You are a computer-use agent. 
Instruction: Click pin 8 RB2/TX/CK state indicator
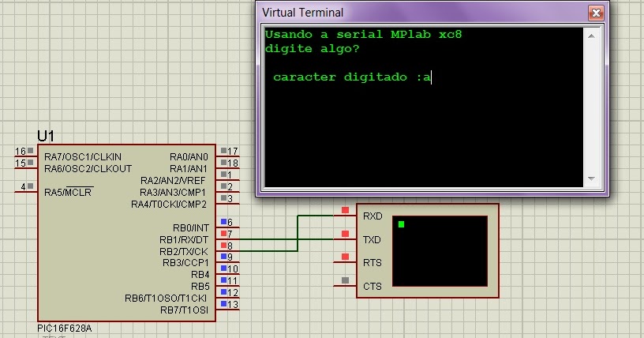[224, 246]
